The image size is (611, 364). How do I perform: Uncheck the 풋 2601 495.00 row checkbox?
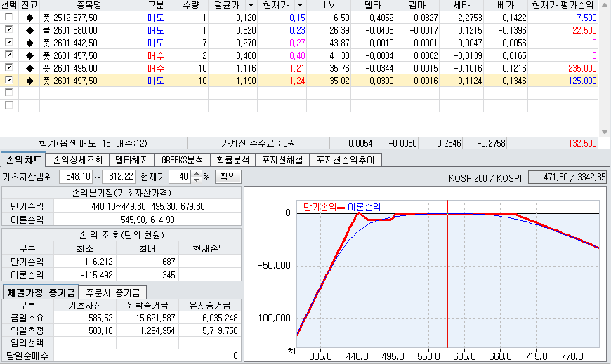pos(8,68)
